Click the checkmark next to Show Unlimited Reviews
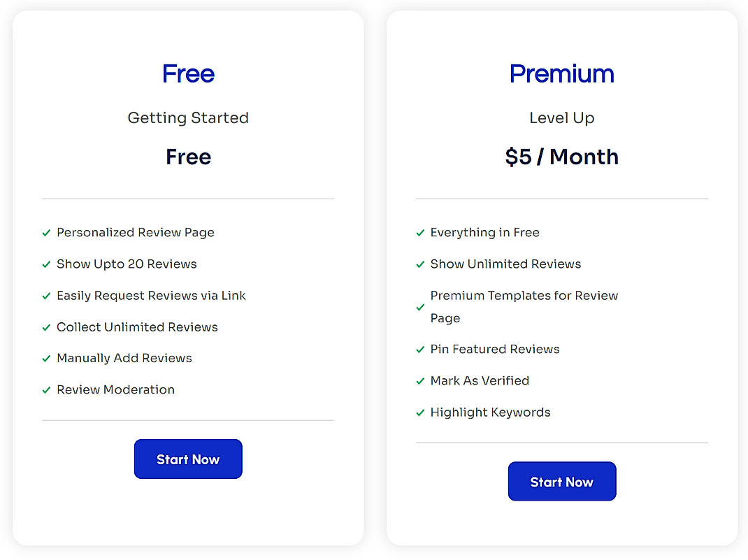The width and height of the screenshot is (748, 560). click(x=420, y=264)
